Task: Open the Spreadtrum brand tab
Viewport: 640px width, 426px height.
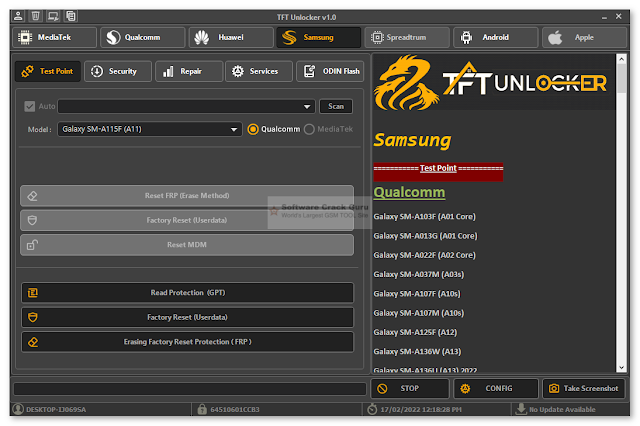Action: [407, 38]
